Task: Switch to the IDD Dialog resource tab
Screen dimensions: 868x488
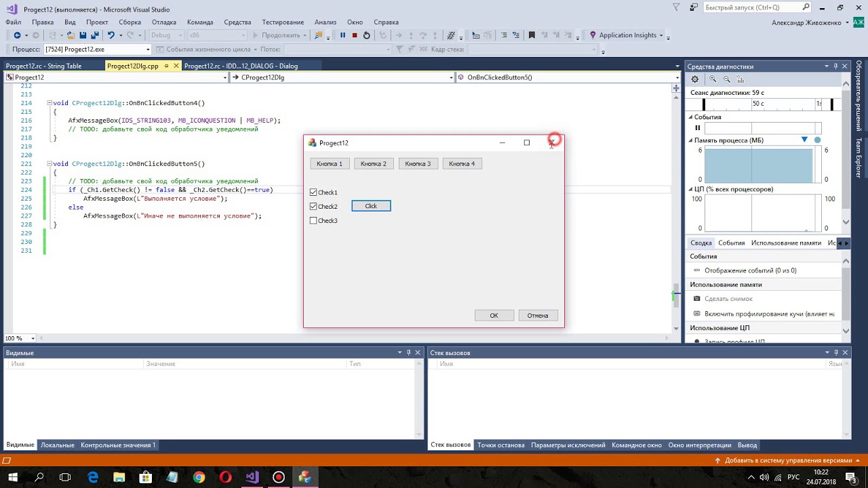Action: pos(241,66)
